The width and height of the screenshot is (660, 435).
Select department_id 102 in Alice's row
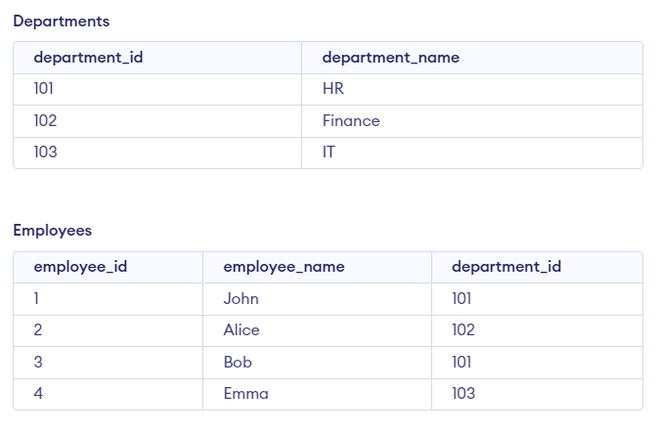pos(463,330)
